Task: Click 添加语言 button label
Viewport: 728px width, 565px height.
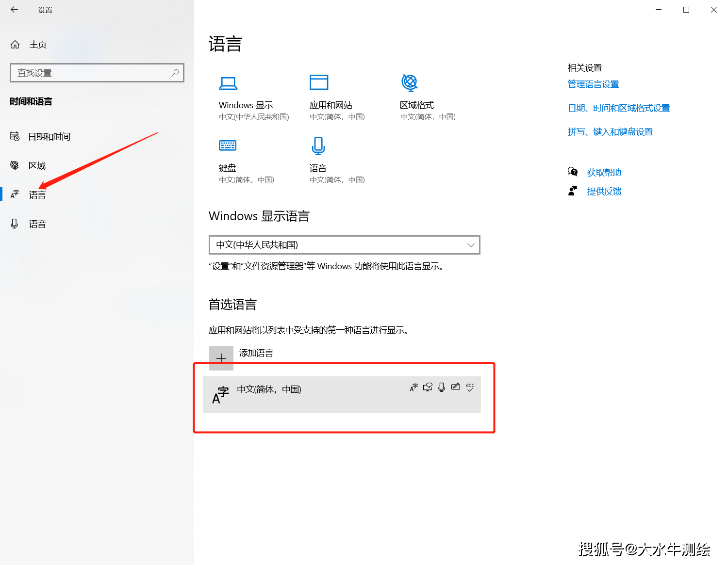Action: click(x=256, y=353)
